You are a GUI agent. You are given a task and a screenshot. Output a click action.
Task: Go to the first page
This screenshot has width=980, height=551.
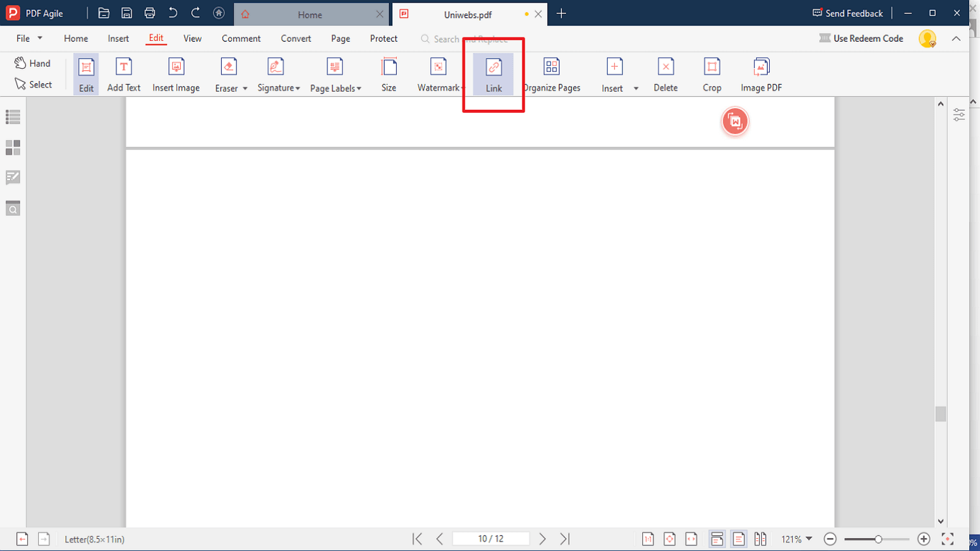click(418, 539)
